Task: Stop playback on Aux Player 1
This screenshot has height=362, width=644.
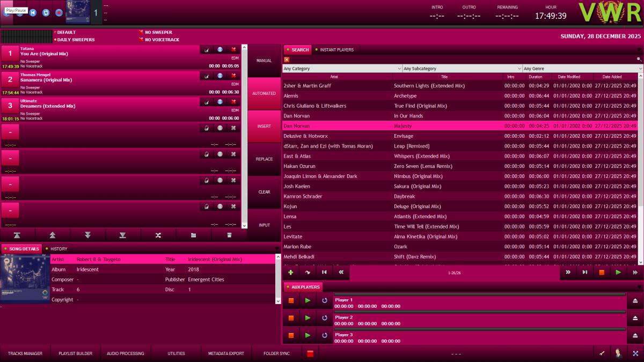Action: [x=290, y=300]
